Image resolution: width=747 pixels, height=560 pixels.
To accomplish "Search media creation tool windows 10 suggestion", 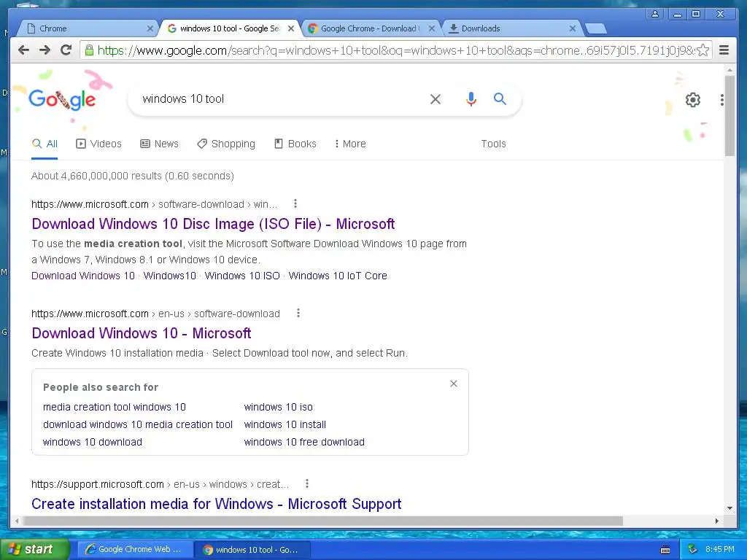I will tap(115, 407).
